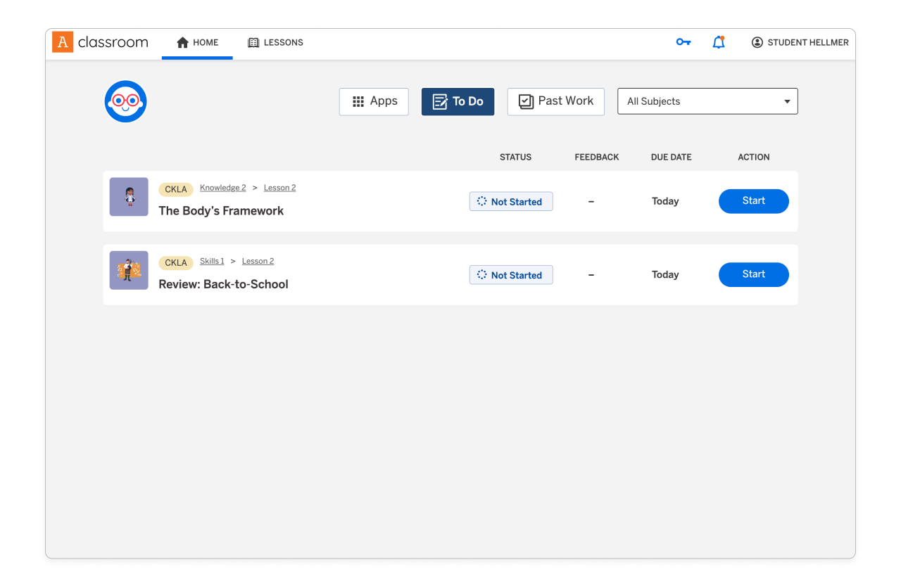Open the STUDENT HELLMER account menu
The height and width of the screenshot is (588, 901).
[x=800, y=42]
